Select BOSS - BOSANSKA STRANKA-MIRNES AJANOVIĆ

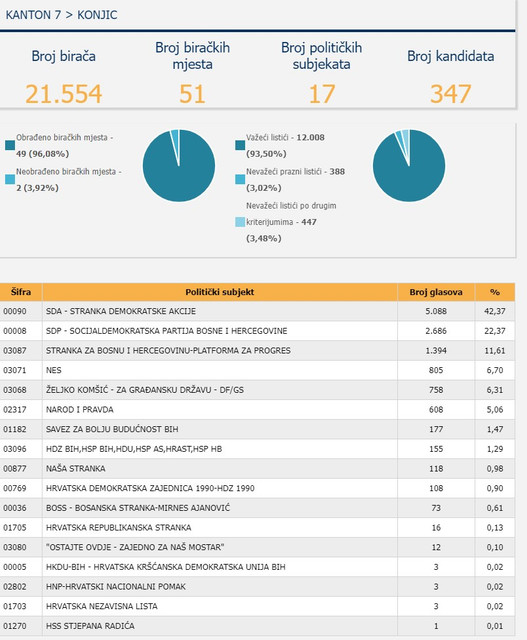point(257,508)
